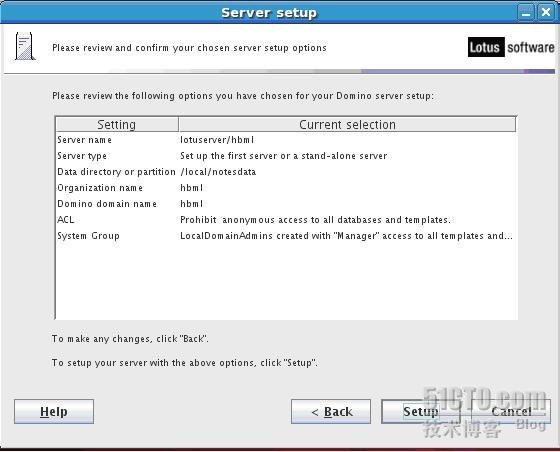560x452 pixels.
Task: Select the Prohibit anonymous access value
Action: [315, 220]
